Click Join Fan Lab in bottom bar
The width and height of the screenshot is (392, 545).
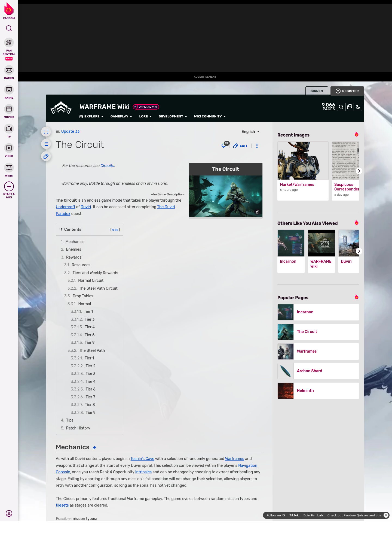(x=313, y=515)
